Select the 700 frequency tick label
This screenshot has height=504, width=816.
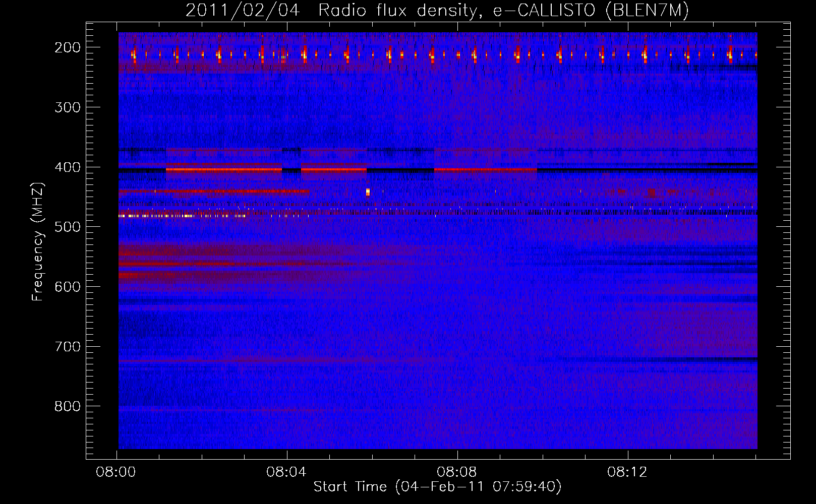click(x=67, y=347)
